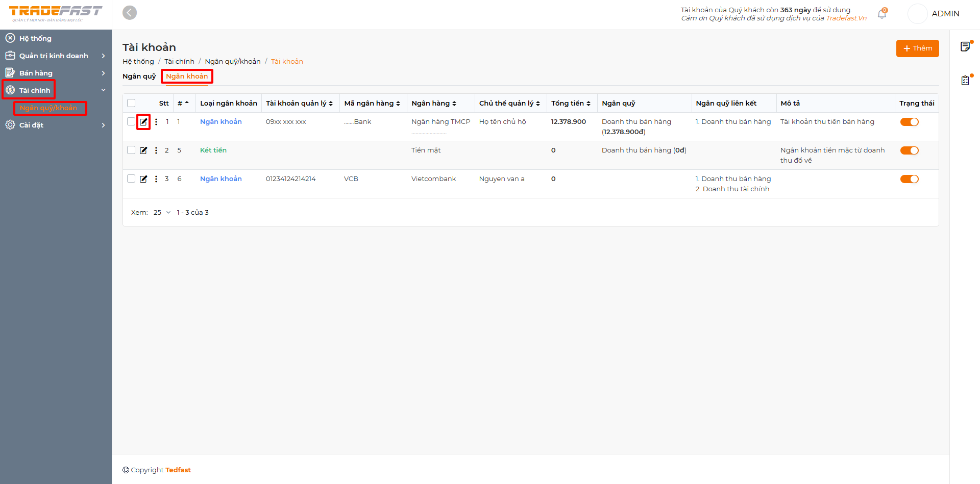Select Ngân quỹ/khoản in the sidebar
The image size is (980, 484).
tap(48, 108)
